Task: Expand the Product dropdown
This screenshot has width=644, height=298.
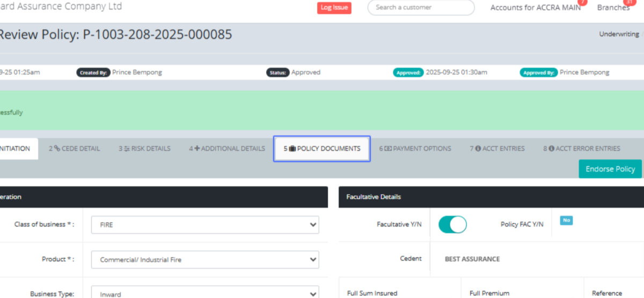Action: [x=205, y=259]
